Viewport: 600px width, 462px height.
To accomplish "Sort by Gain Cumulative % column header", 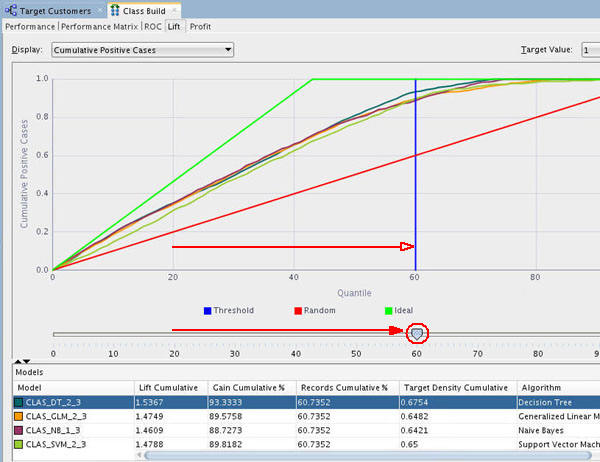I will pyautogui.click(x=252, y=388).
